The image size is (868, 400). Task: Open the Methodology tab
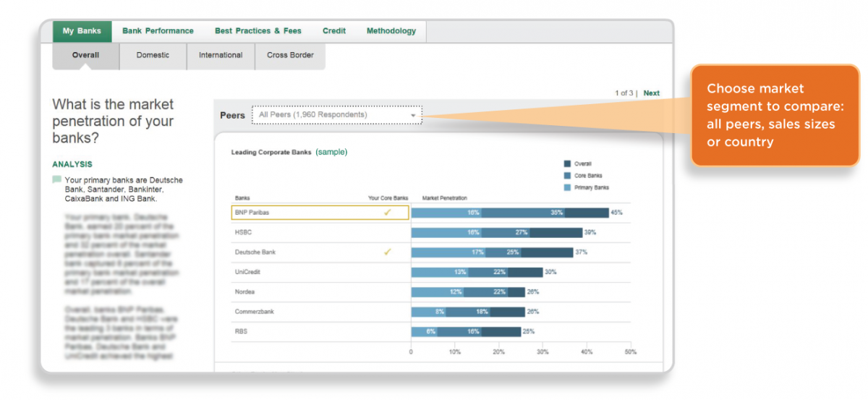click(x=391, y=31)
